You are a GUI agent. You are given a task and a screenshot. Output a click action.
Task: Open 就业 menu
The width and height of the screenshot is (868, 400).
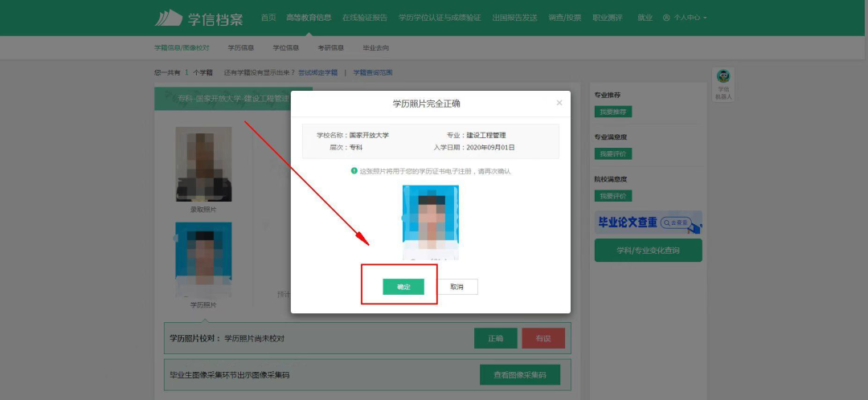(645, 18)
